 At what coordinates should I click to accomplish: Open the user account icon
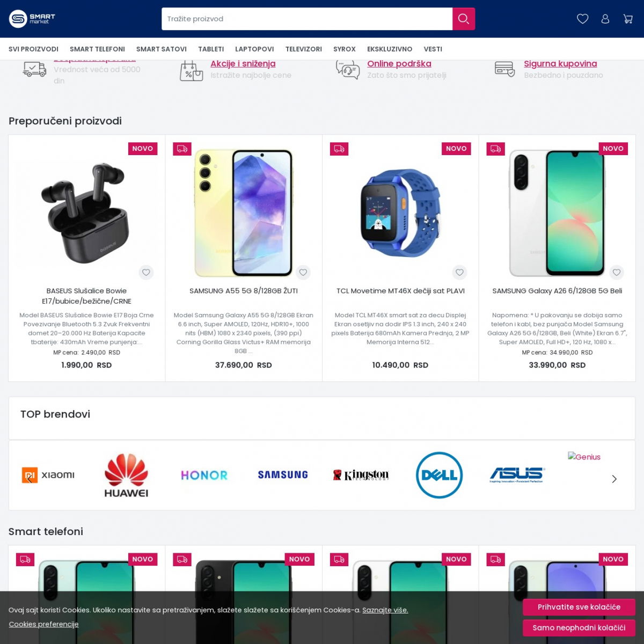pyautogui.click(x=605, y=19)
